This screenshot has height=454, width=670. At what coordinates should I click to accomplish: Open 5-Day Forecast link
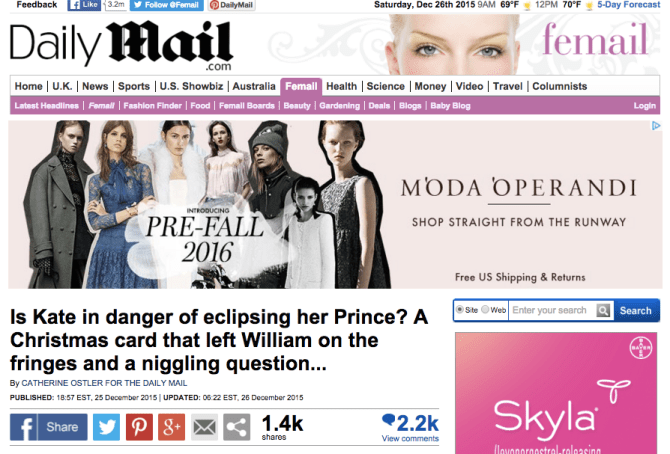(629, 5)
